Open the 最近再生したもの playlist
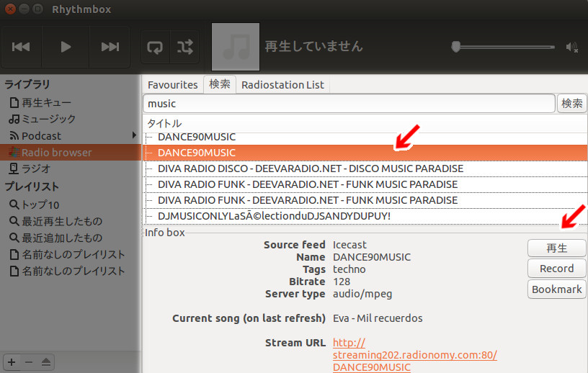588x373 pixels. click(x=55, y=221)
